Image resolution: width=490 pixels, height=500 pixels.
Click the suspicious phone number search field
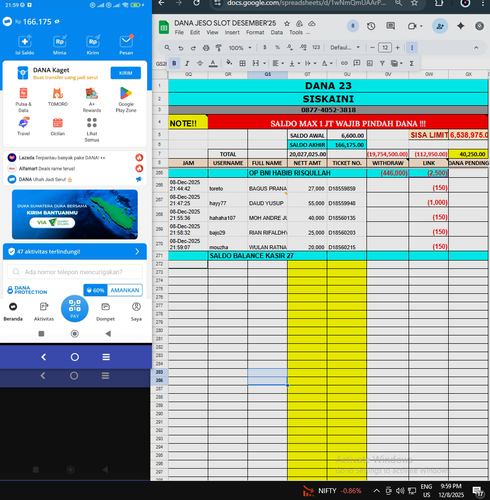[75, 272]
